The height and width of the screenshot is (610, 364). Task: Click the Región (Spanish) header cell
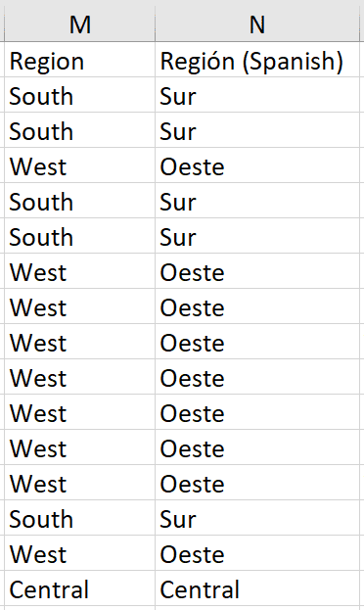click(257, 60)
